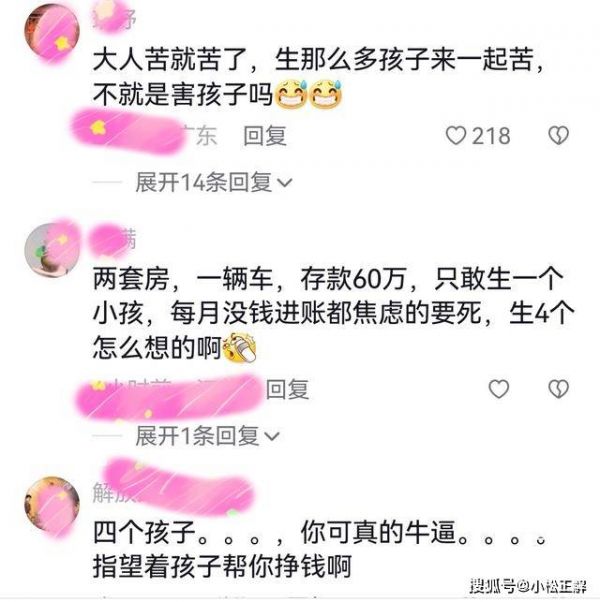Screen dimensions: 600x602
Task: Open third commenter's avatar beside 四个孩子 comment
Action: [52, 504]
